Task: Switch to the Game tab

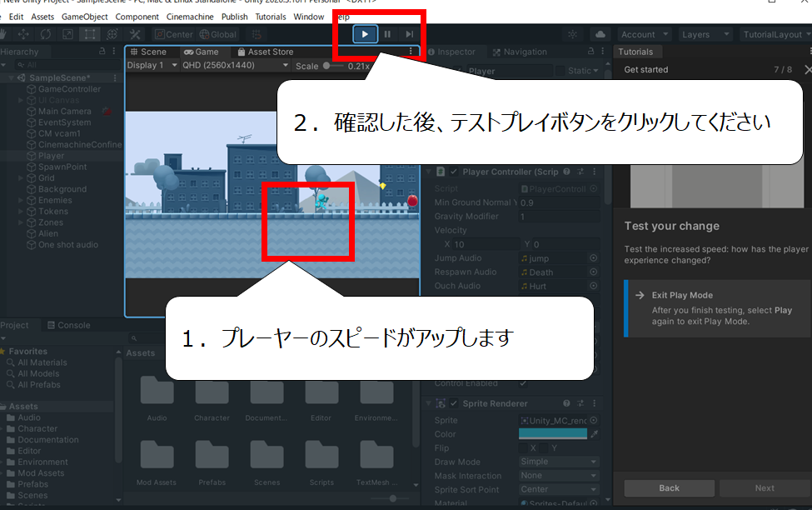Action: point(202,52)
